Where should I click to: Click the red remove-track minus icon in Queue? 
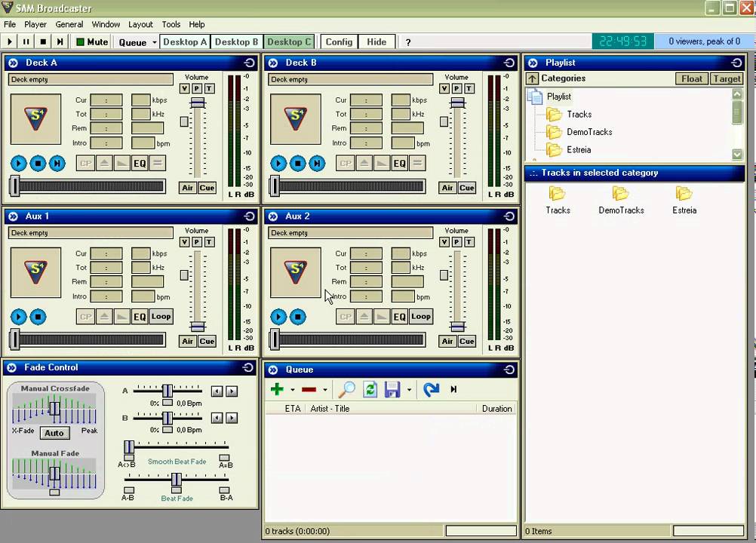(309, 389)
